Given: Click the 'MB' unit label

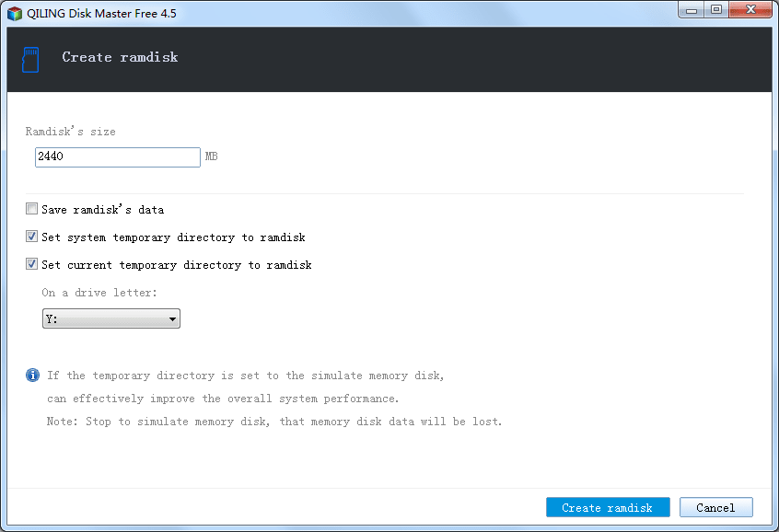Looking at the screenshot, I should (212, 156).
